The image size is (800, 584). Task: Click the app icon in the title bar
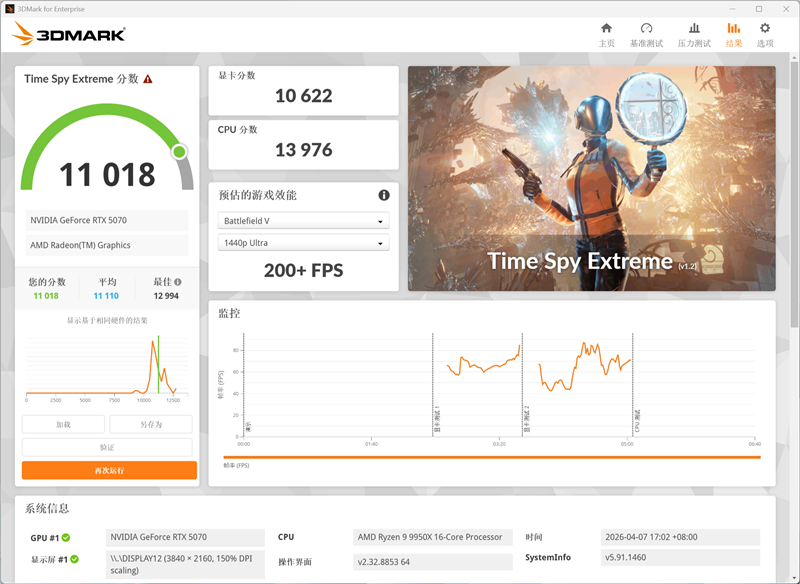coord(10,8)
